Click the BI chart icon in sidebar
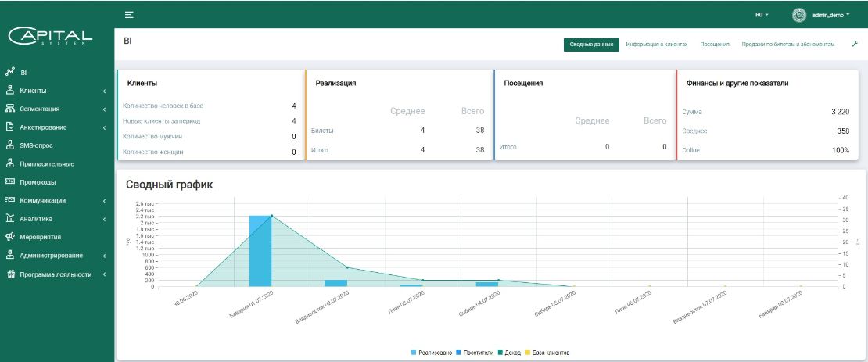868x362 pixels. click(10, 72)
